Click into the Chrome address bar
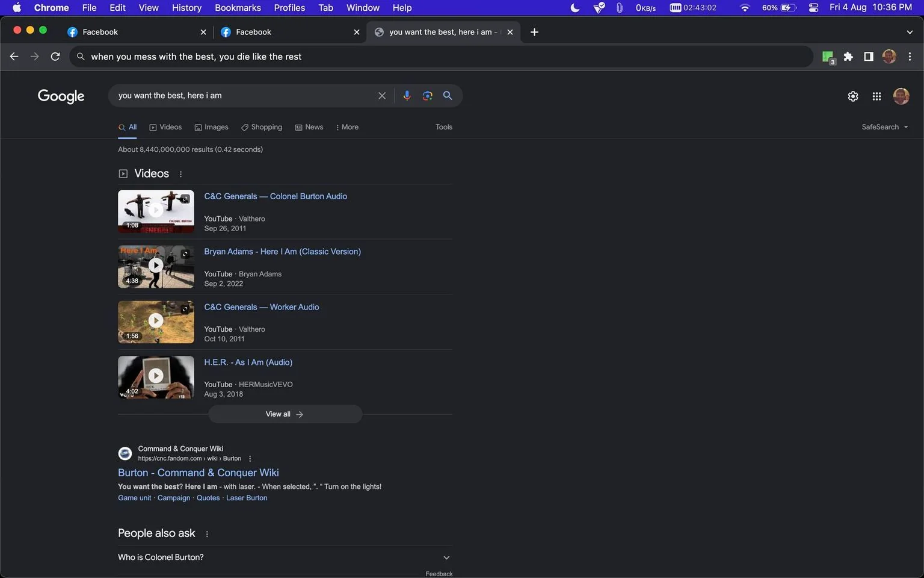This screenshot has width=924, height=578. coord(442,57)
